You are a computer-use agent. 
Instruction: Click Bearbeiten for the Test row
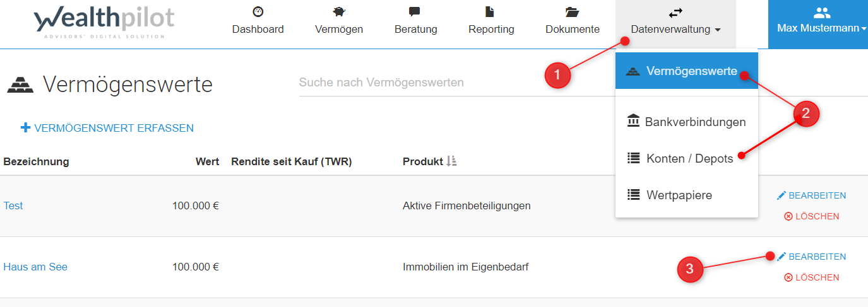click(812, 195)
